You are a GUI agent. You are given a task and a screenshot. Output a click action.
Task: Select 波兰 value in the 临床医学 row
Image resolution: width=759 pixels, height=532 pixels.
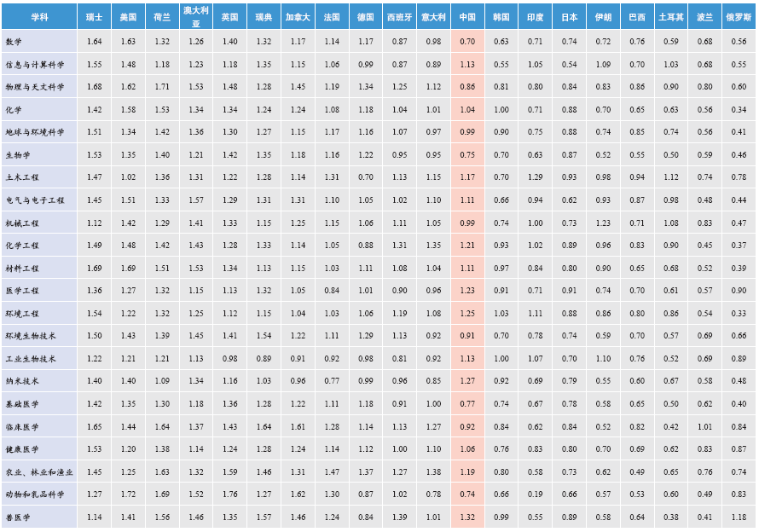(x=705, y=426)
